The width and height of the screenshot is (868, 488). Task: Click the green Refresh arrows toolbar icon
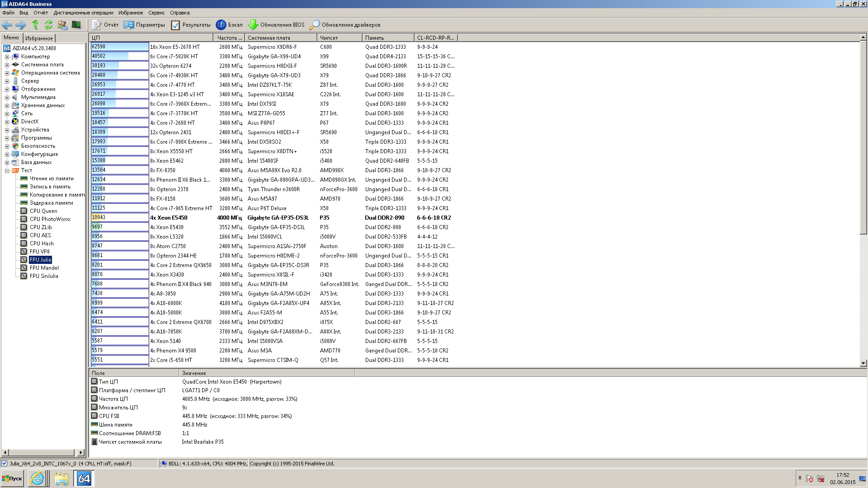click(x=49, y=25)
